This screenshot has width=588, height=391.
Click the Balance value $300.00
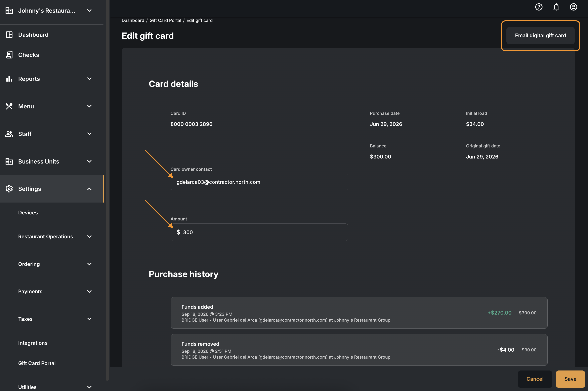click(380, 157)
